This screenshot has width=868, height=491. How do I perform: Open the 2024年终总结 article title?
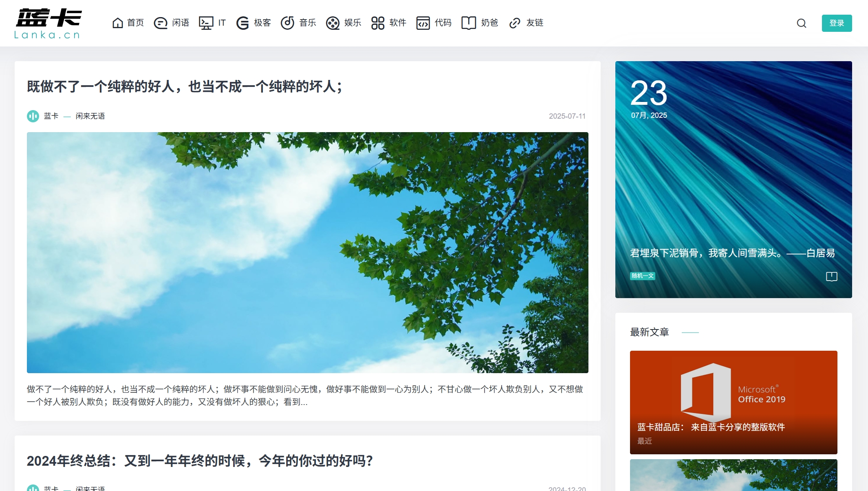pos(200,461)
